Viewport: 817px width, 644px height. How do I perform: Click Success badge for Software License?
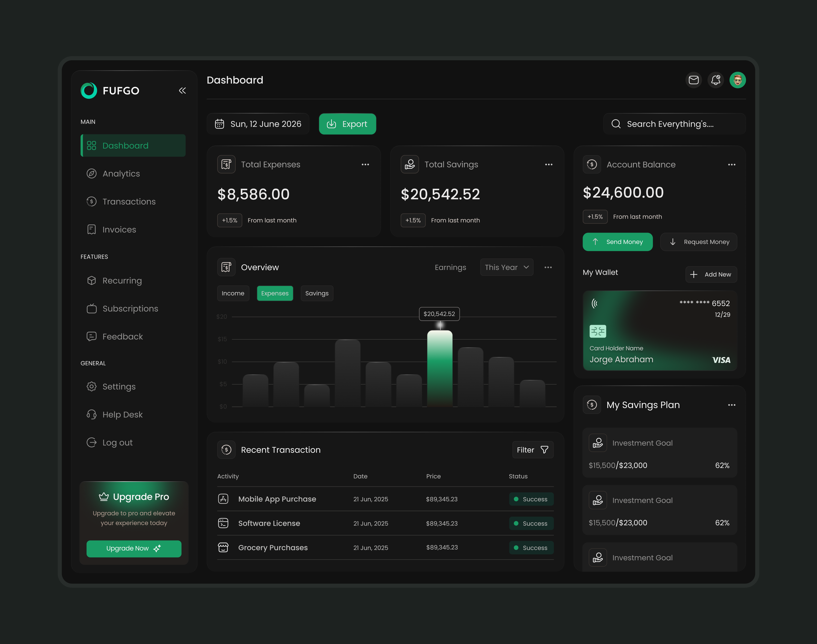coord(531,523)
